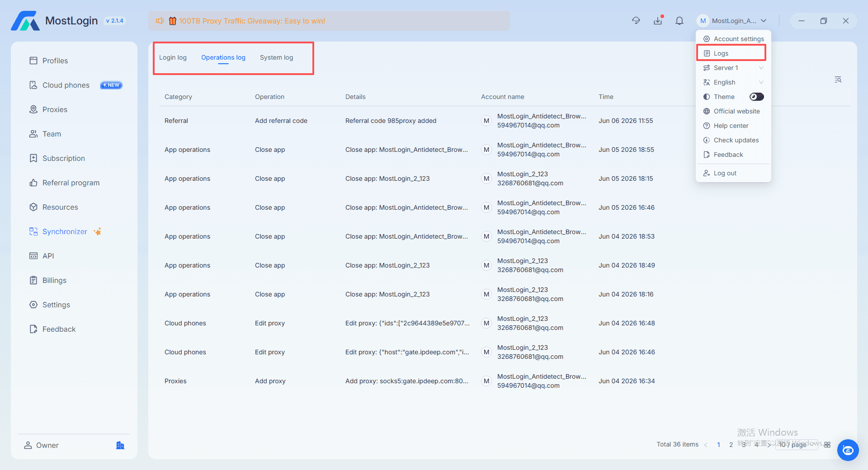Switch to the Login log tab
Image resolution: width=868 pixels, height=470 pixels.
point(173,57)
